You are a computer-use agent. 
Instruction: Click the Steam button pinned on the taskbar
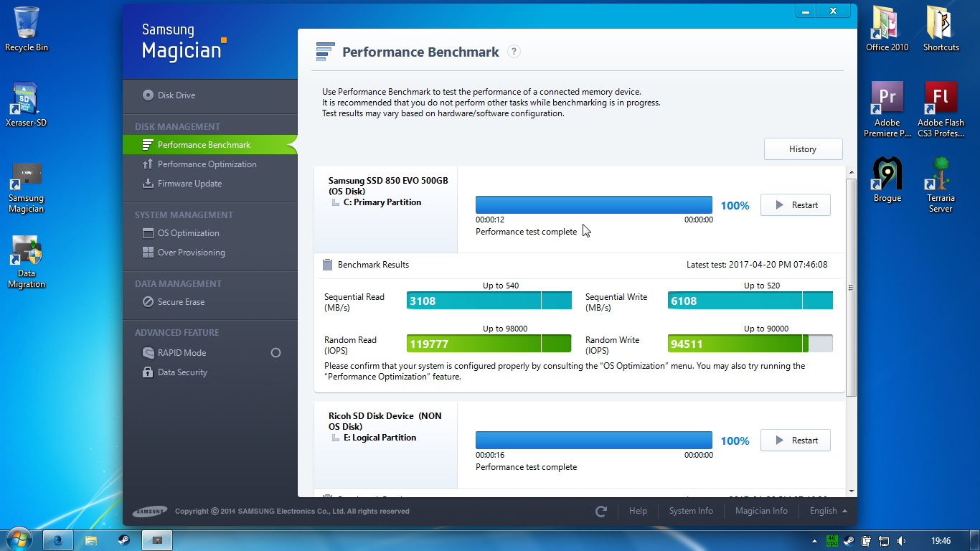point(124,540)
